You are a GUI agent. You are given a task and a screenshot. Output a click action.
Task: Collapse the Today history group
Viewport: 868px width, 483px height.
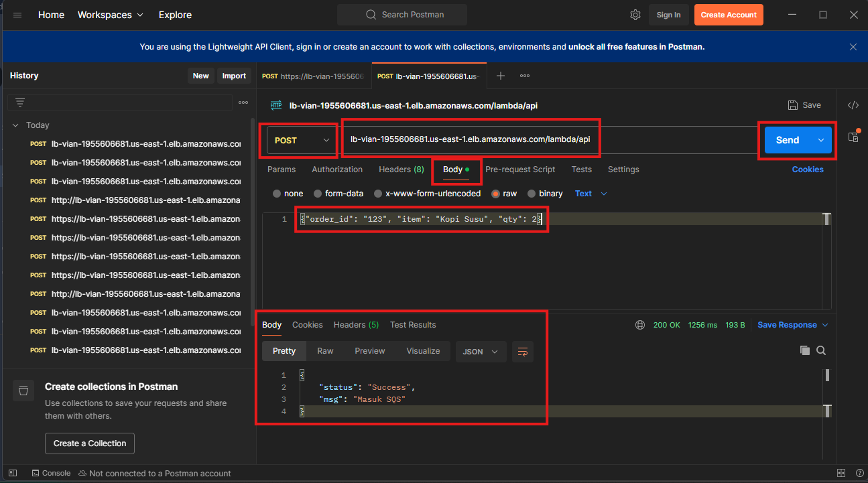[16, 125]
